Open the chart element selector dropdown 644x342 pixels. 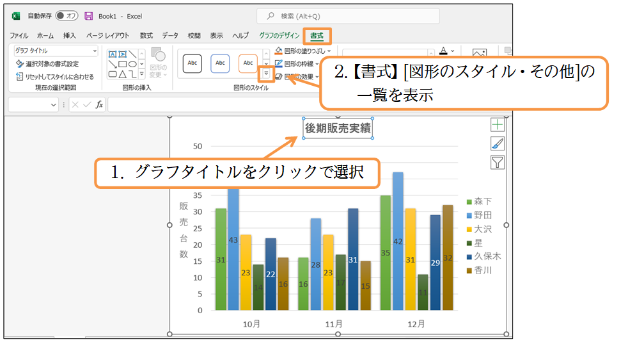(x=56, y=51)
